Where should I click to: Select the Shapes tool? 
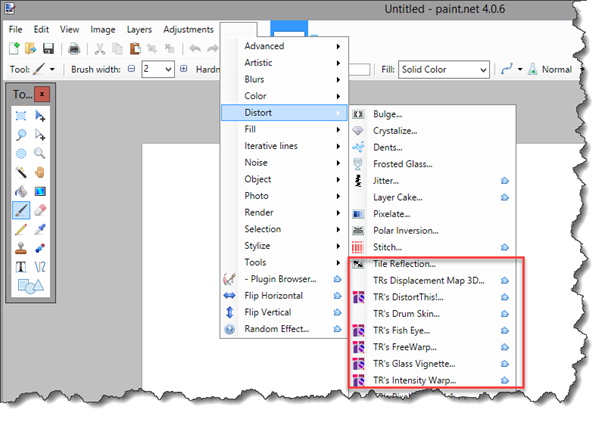click(30, 286)
